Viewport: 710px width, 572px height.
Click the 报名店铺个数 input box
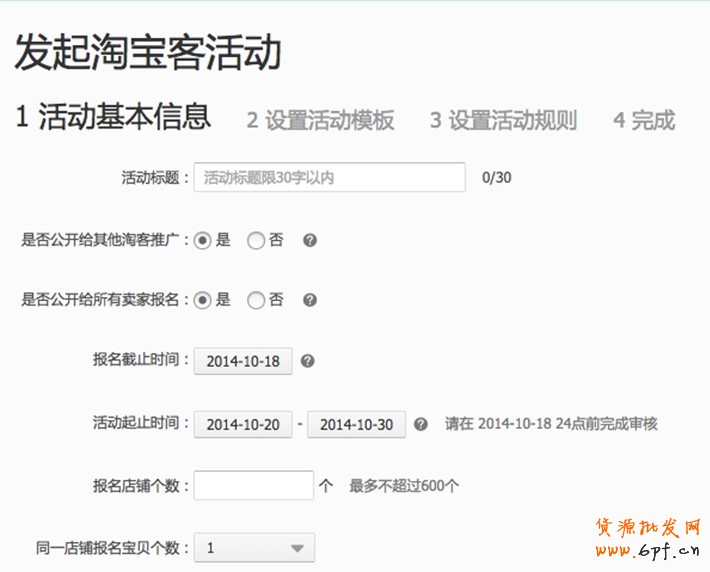pyautogui.click(x=254, y=485)
